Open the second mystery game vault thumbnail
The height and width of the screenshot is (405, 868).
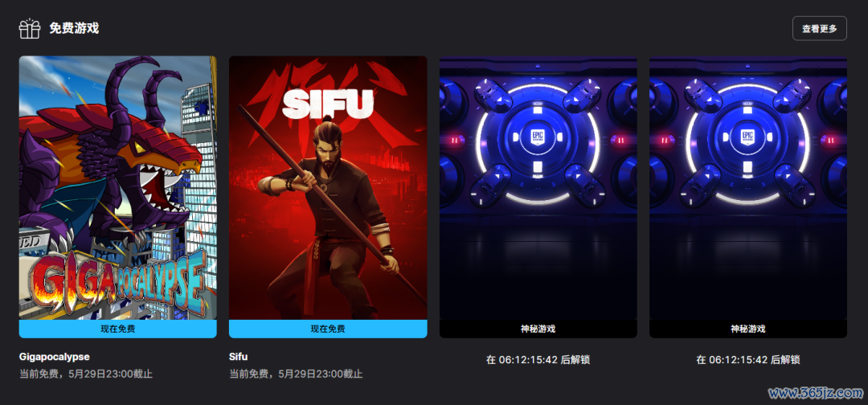tap(748, 187)
